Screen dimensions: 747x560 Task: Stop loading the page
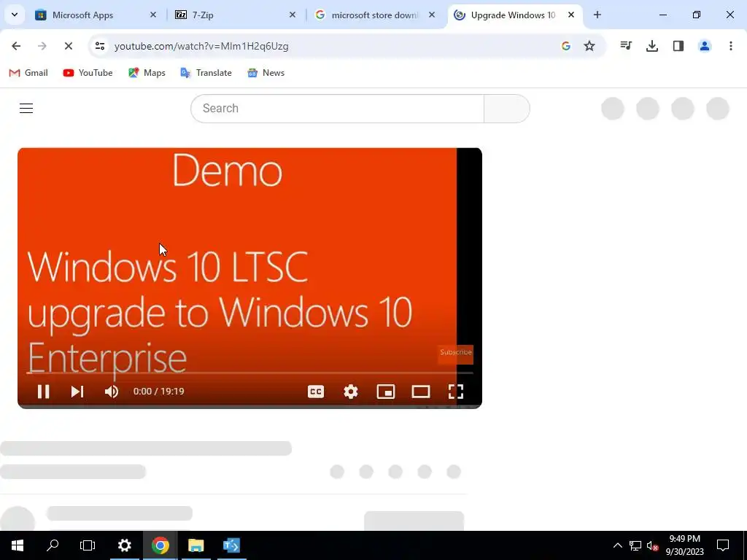point(68,46)
